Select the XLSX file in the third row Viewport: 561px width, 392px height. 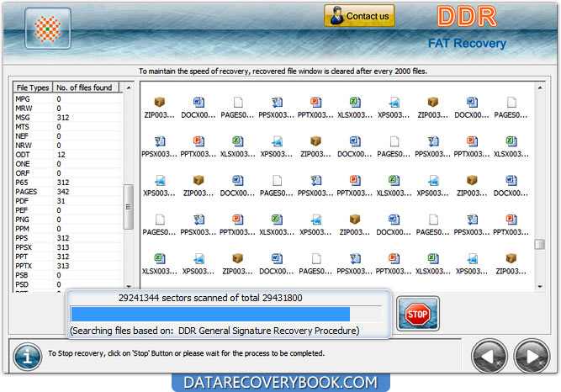point(394,186)
